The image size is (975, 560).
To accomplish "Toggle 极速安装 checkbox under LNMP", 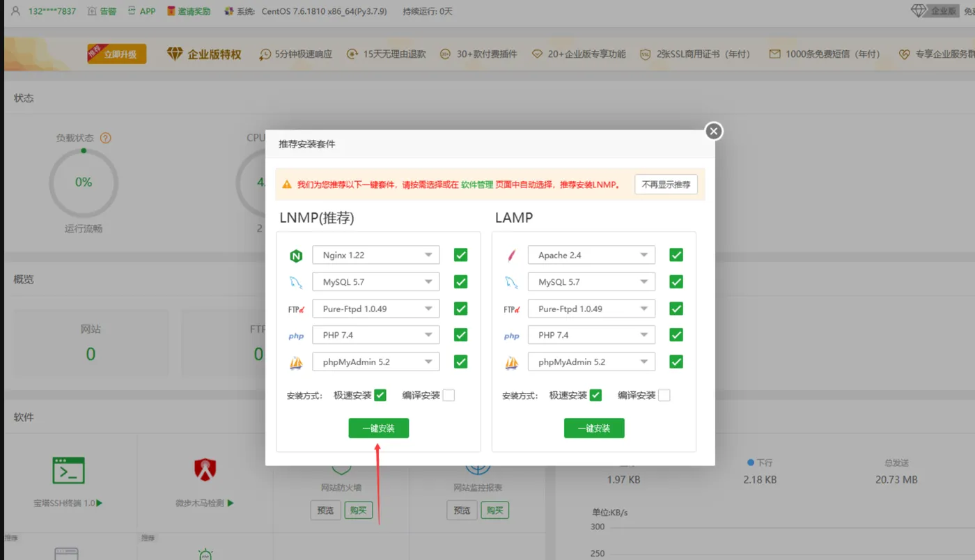I will 380,395.
